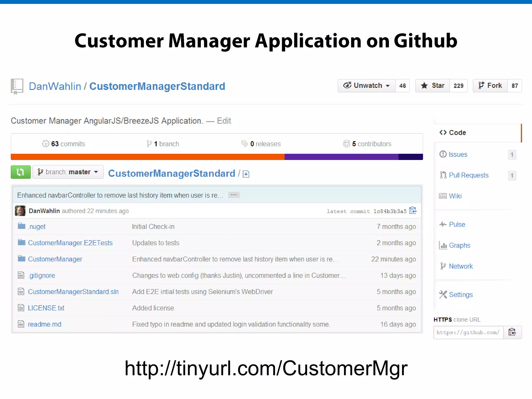The width and height of the screenshot is (532, 399).
Task: Click the DanWahlin author name on commit
Action: click(x=44, y=211)
